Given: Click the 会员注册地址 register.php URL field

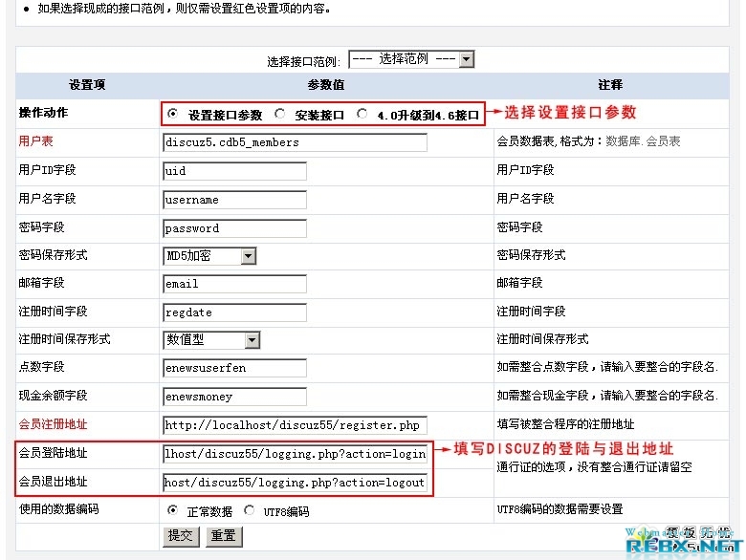Looking at the screenshot, I should [295, 425].
